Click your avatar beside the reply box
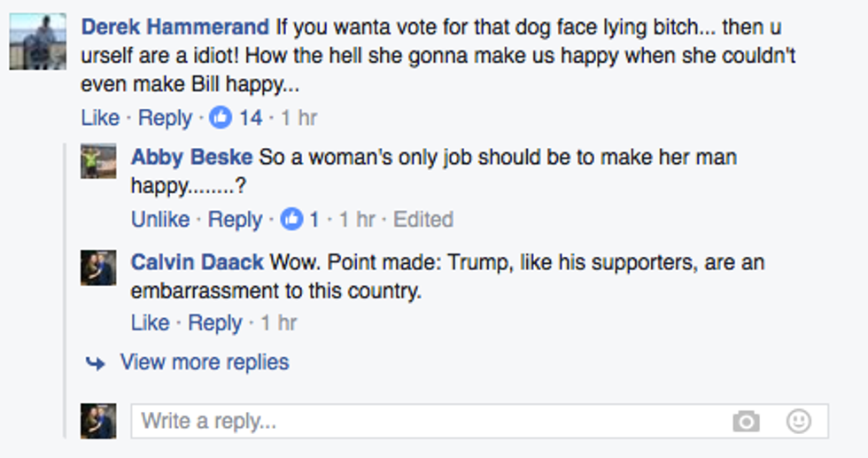868x458 pixels. (98, 421)
